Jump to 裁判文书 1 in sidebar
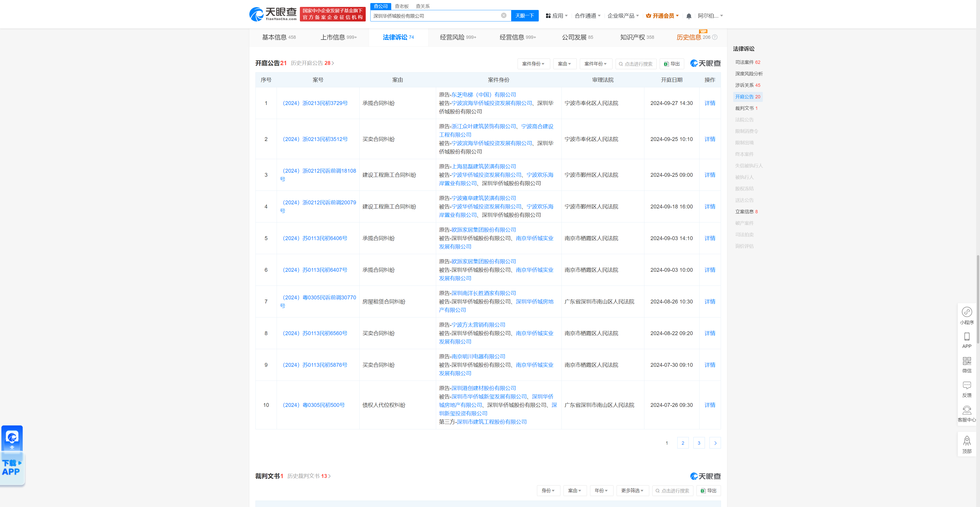Viewport: 980px width, 507px height. click(x=746, y=108)
